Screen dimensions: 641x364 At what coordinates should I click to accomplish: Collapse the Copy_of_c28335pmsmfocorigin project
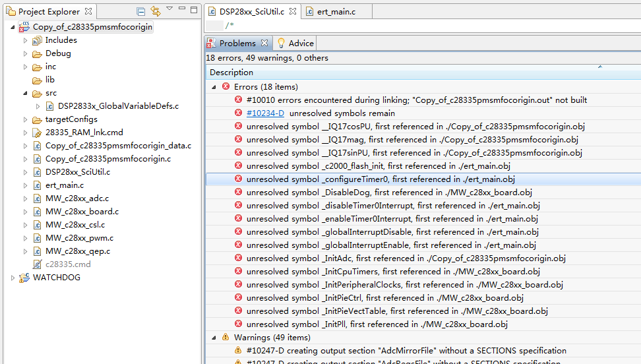(13, 27)
